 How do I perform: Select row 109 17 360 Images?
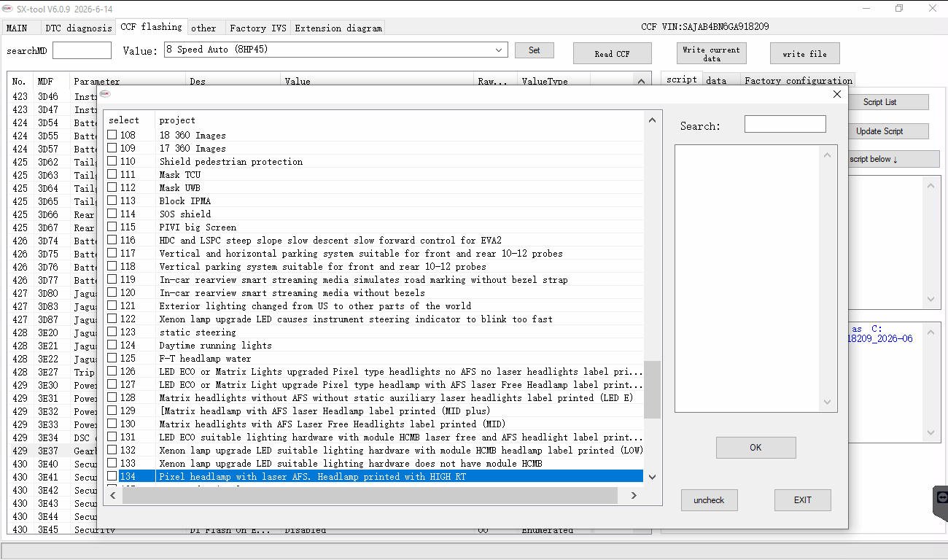[375, 148]
